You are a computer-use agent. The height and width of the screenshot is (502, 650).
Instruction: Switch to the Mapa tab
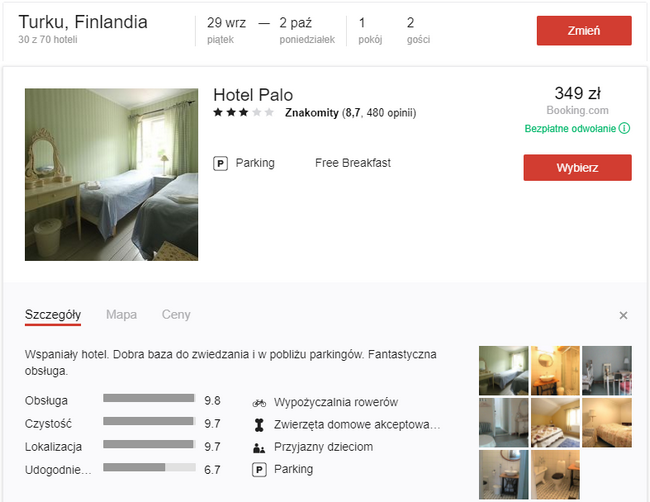[x=121, y=315]
